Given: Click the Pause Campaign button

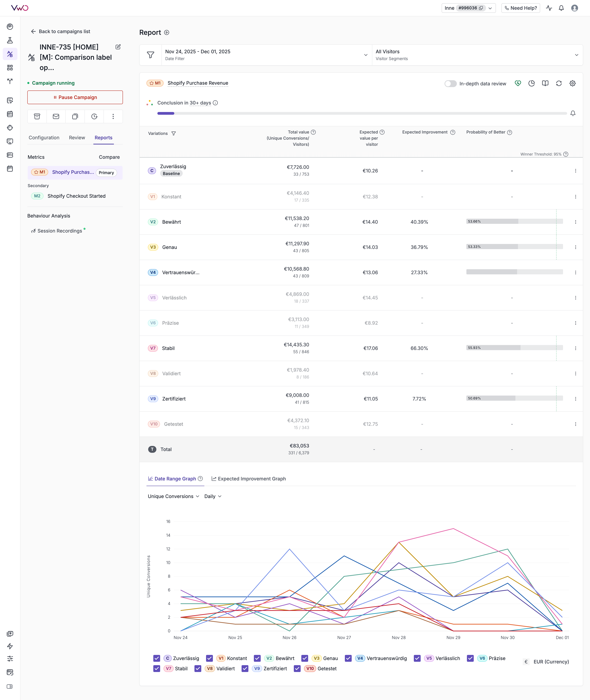Looking at the screenshot, I should [x=75, y=97].
